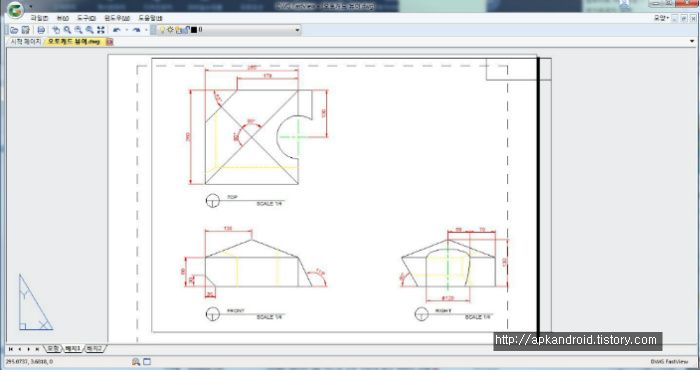Click the blue triangle UCS icon
The image size is (700, 370).
pos(35,303)
